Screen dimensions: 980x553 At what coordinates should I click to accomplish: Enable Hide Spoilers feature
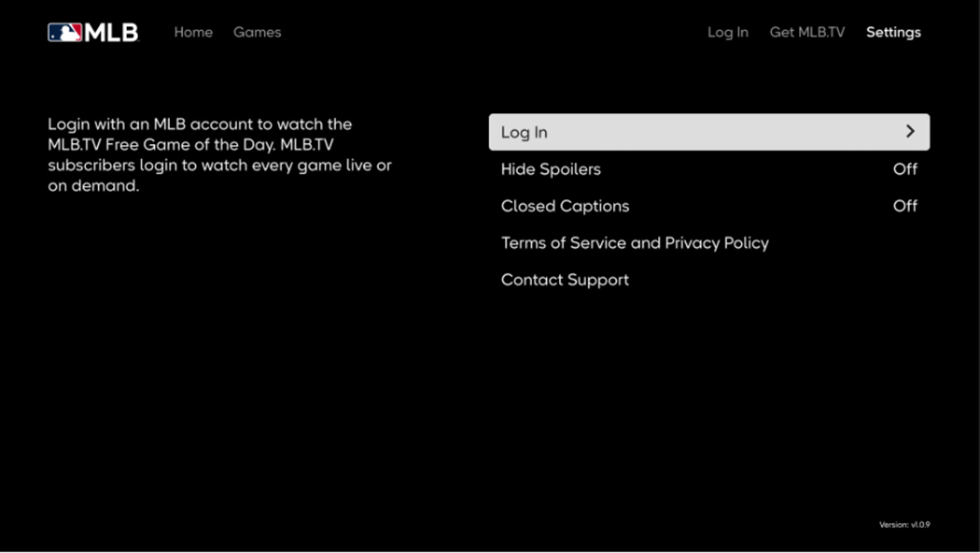(x=905, y=168)
